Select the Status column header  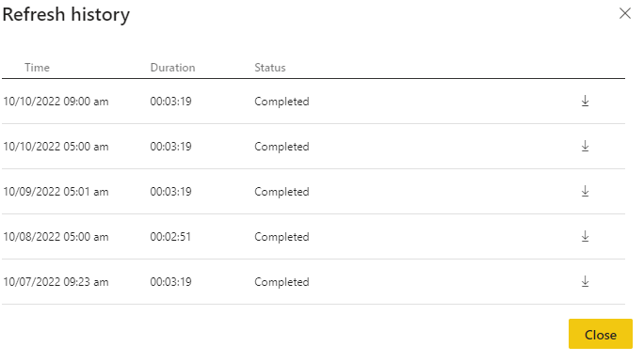(270, 68)
